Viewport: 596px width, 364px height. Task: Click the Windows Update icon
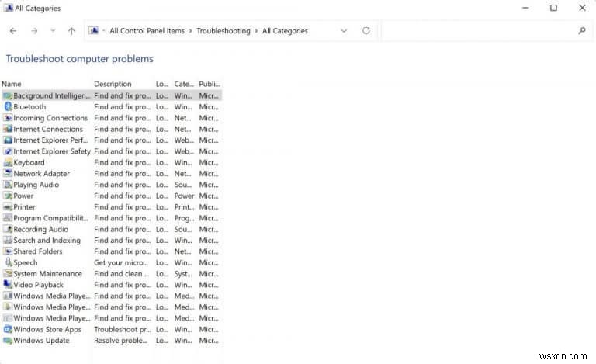[8, 341]
